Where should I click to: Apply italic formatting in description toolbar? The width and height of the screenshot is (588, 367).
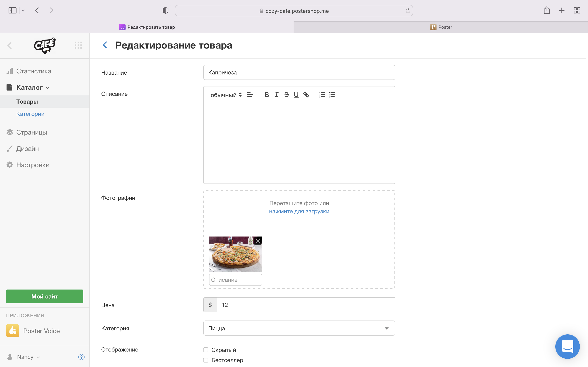[x=276, y=95]
